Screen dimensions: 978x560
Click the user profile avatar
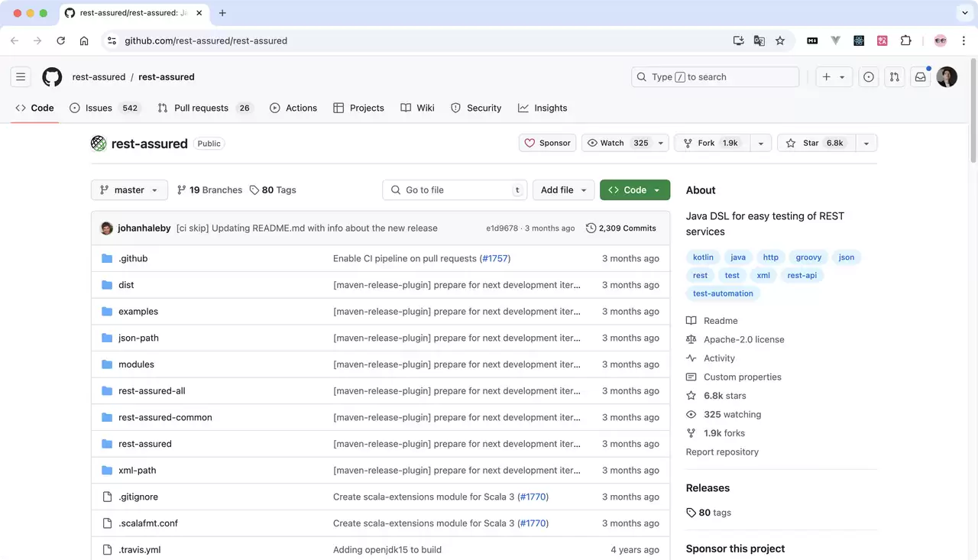(x=947, y=76)
